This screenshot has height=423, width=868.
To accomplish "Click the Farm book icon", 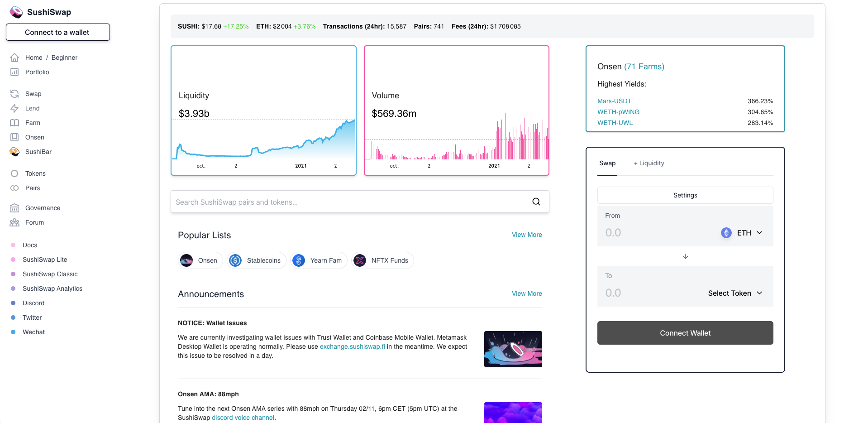I will coord(14,123).
